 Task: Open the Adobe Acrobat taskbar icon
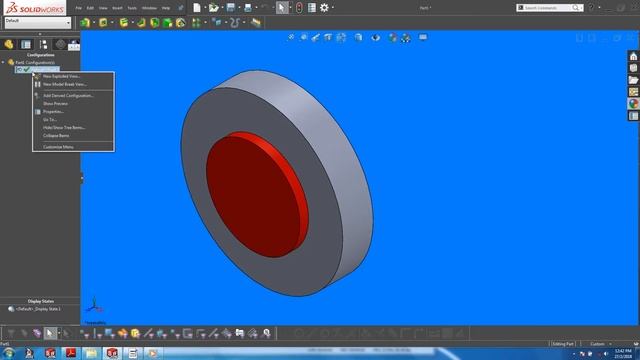click(71, 353)
